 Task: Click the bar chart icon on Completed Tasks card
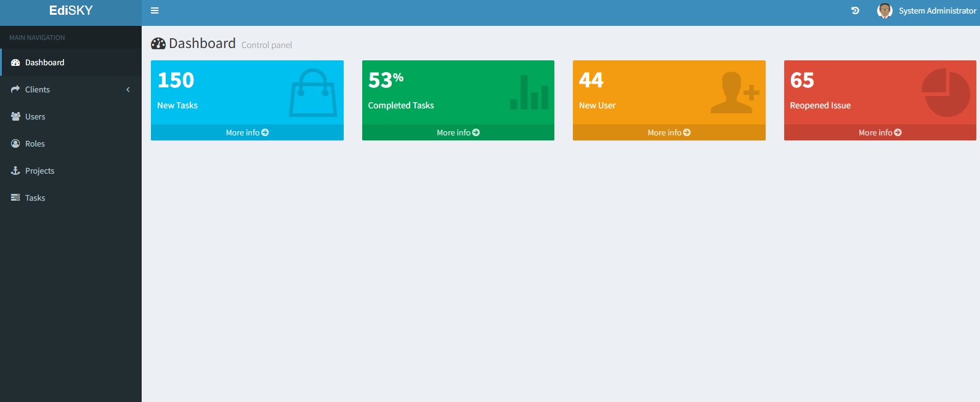(529, 93)
